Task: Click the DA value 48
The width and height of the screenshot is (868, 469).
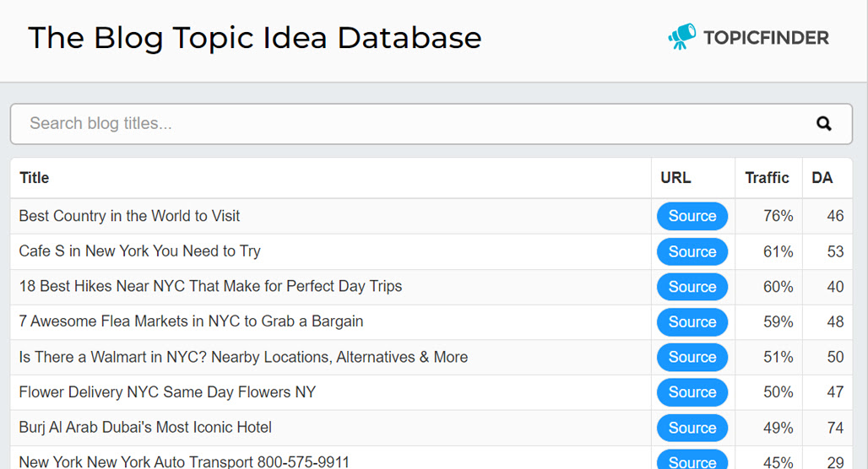Action: click(835, 322)
